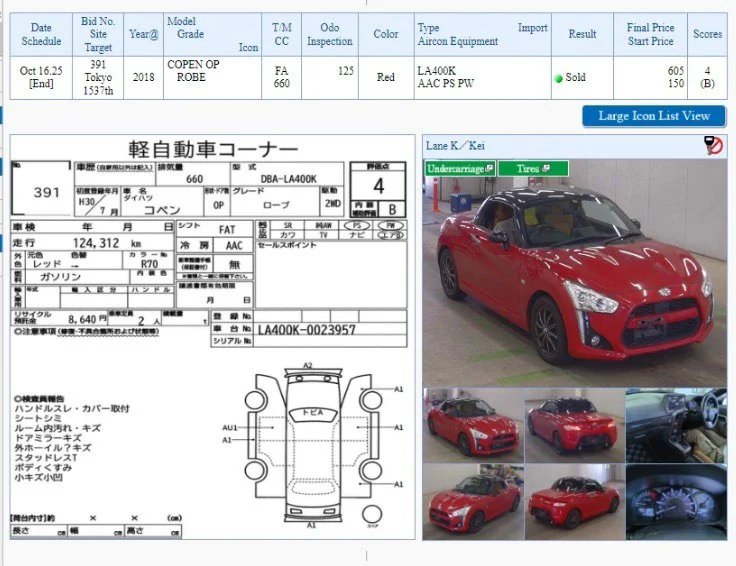Click the 124,312 km mileage on sheet

(107, 243)
